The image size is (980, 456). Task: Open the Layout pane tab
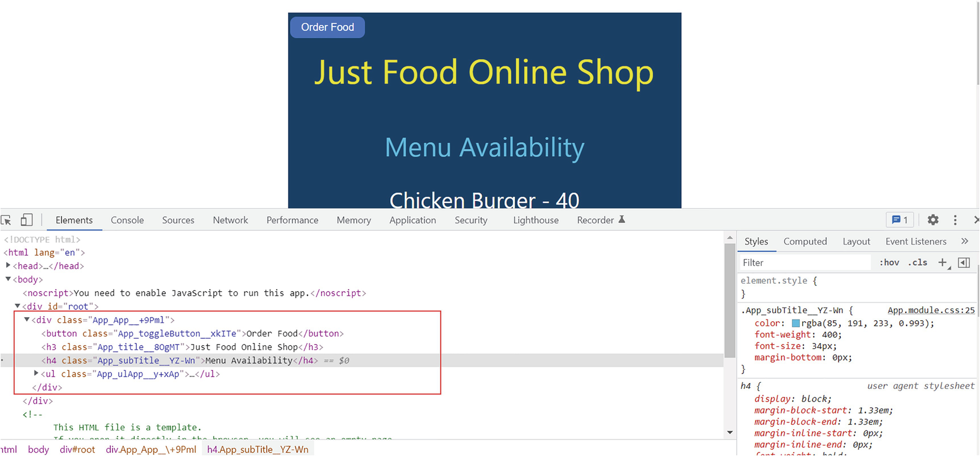coord(856,242)
